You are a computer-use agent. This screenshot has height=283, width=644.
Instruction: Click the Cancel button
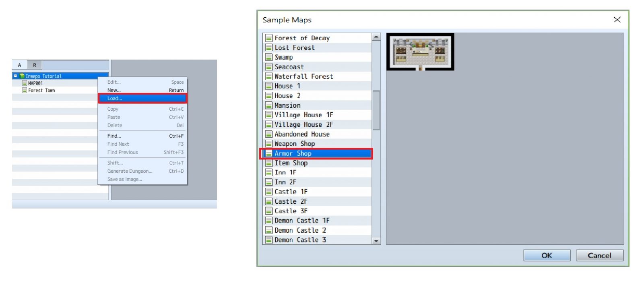click(599, 255)
